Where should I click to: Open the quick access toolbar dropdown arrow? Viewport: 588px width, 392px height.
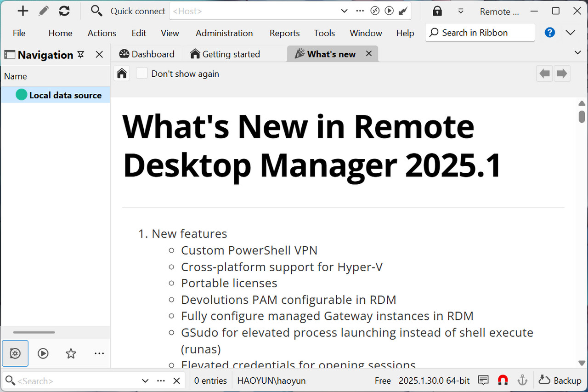coord(461,11)
